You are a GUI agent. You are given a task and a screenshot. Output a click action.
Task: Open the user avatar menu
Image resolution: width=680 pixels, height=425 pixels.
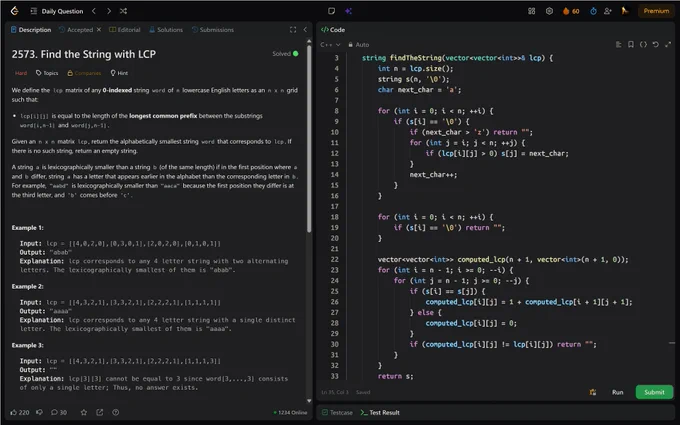(624, 11)
